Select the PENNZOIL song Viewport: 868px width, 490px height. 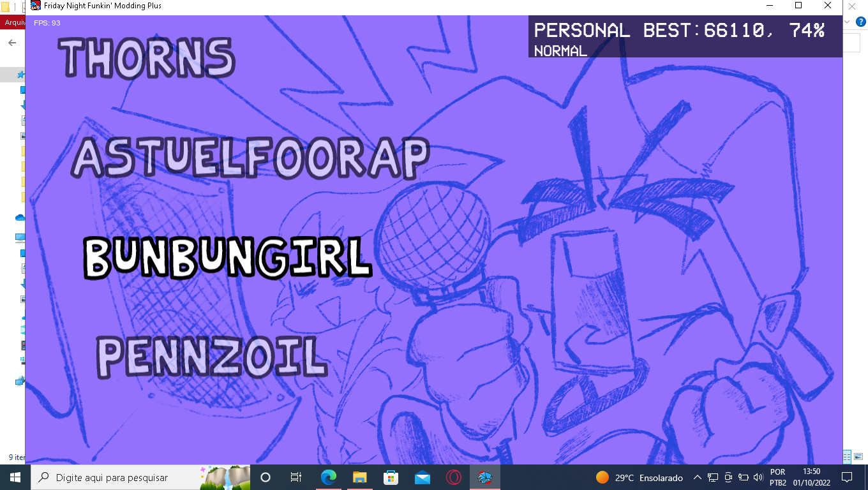[x=213, y=357]
